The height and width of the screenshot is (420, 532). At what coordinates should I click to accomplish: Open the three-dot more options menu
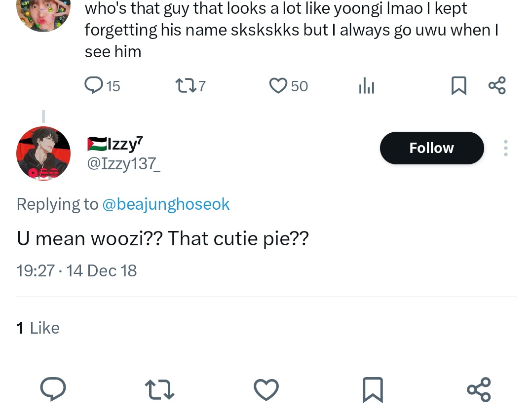click(x=505, y=148)
